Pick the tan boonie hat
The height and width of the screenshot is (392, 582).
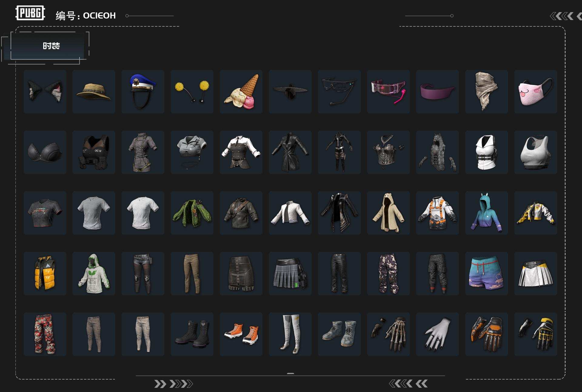coord(94,92)
